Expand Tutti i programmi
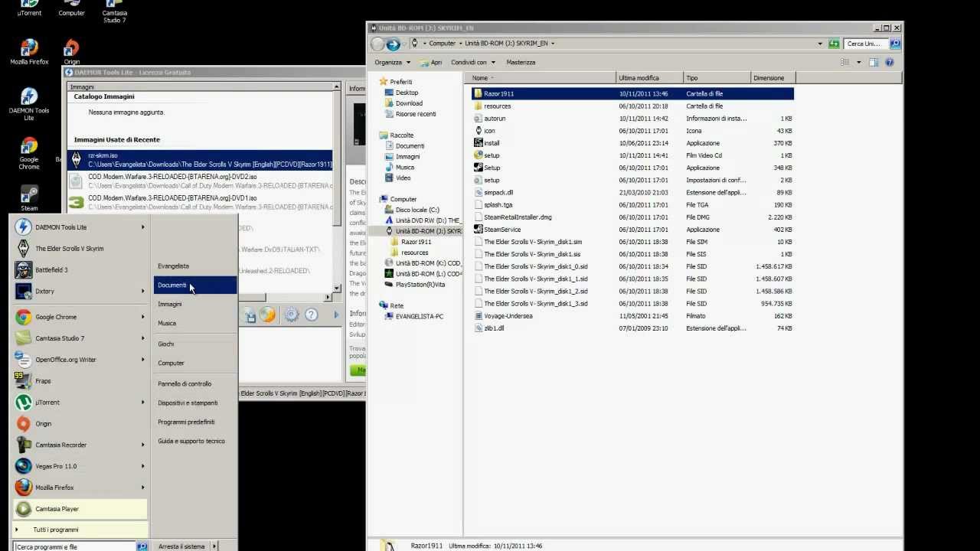This screenshot has height=551, width=980. coord(80,530)
